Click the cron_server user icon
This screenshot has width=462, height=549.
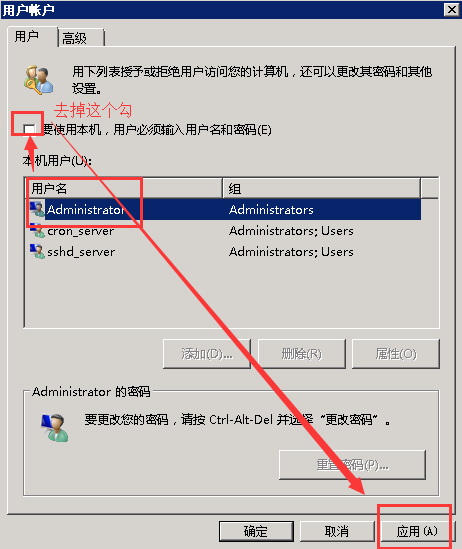pos(37,230)
